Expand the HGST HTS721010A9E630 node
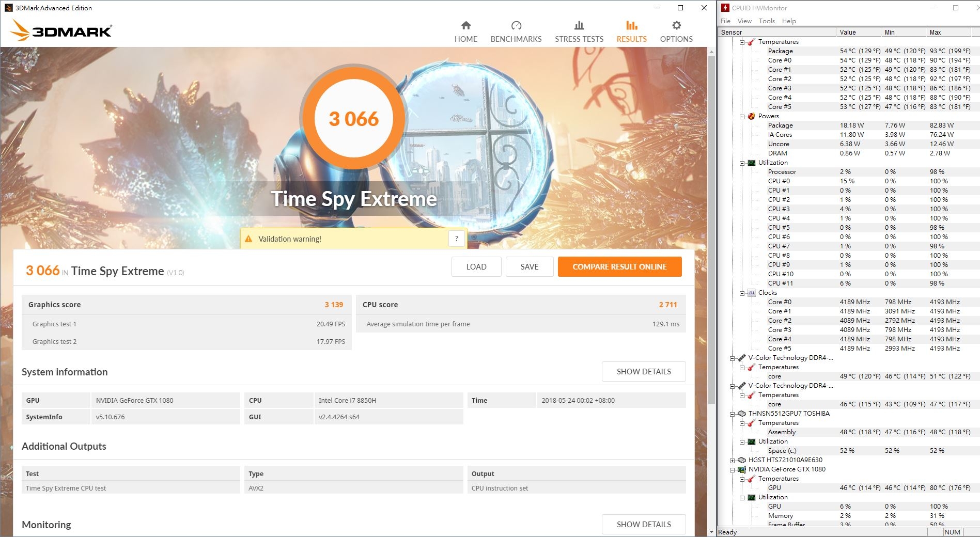 pyautogui.click(x=733, y=460)
